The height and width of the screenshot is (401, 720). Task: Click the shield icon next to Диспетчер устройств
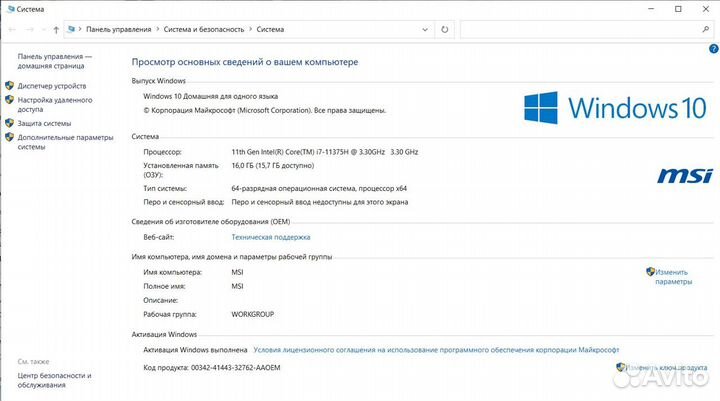(10, 86)
